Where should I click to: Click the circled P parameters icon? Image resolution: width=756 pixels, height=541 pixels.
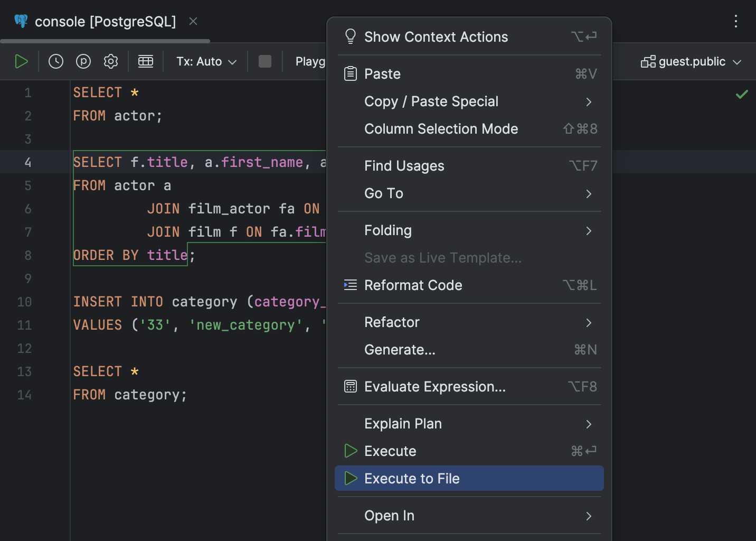(83, 61)
